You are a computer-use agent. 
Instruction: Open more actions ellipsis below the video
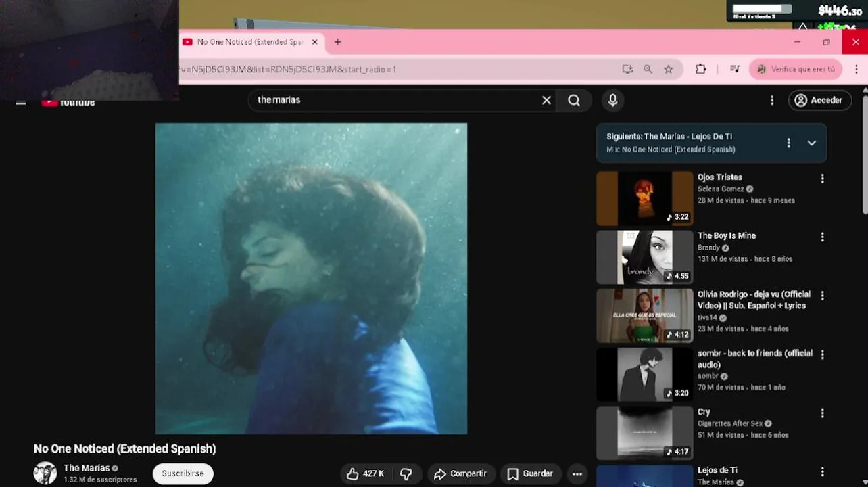[x=577, y=473]
